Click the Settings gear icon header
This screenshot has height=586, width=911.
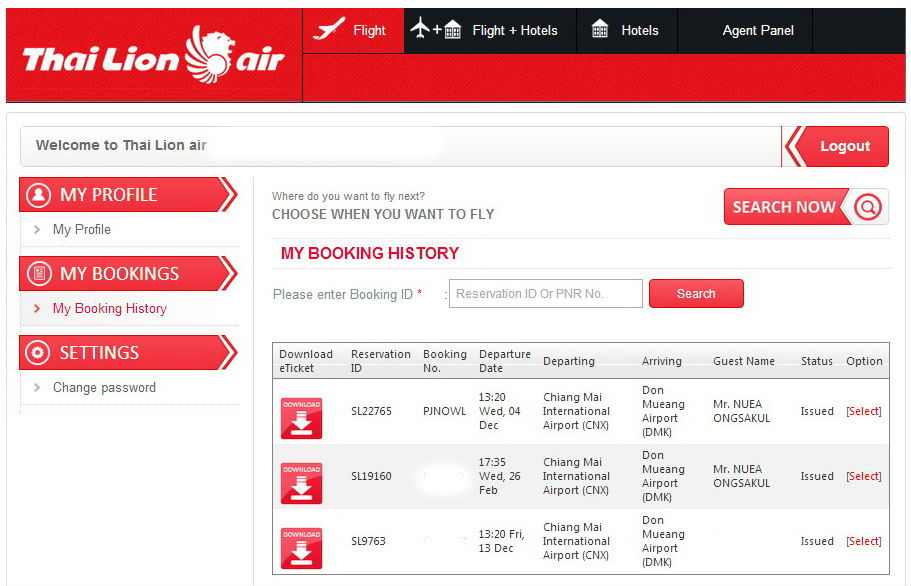click(38, 353)
